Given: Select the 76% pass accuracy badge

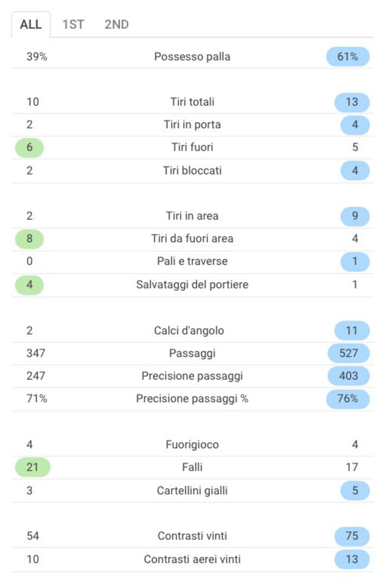Looking at the screenshot, I should pyautogui.click(x=348, y=399).
